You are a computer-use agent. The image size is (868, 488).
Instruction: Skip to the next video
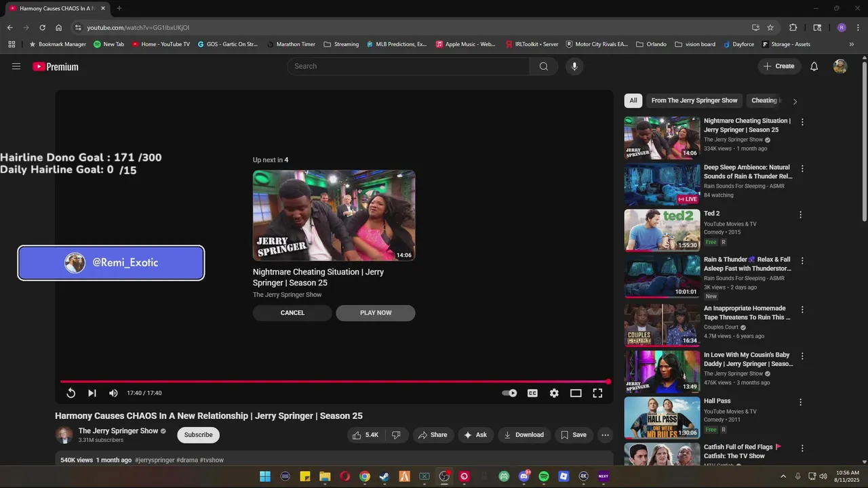pyautogui.click(x=92, y=393)
